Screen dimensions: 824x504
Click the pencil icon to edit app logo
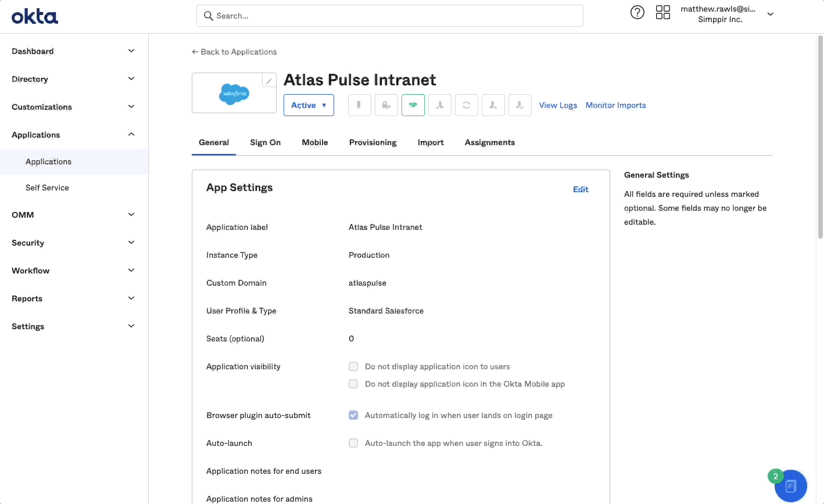pos(268,81)
